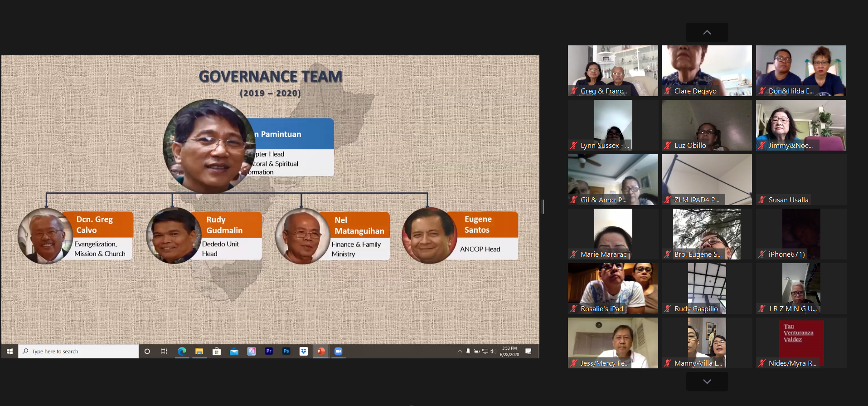Click the 'Dededo Unit Head' label
This screenshot has width=868, height=406.
(220, 249)
